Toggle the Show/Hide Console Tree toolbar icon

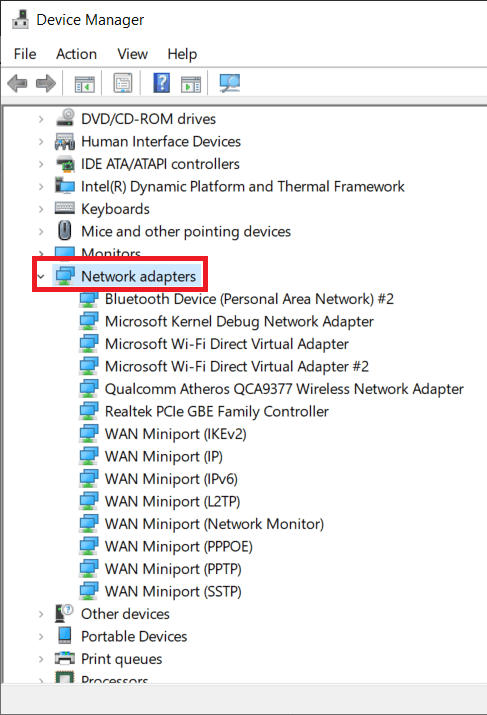85,84
